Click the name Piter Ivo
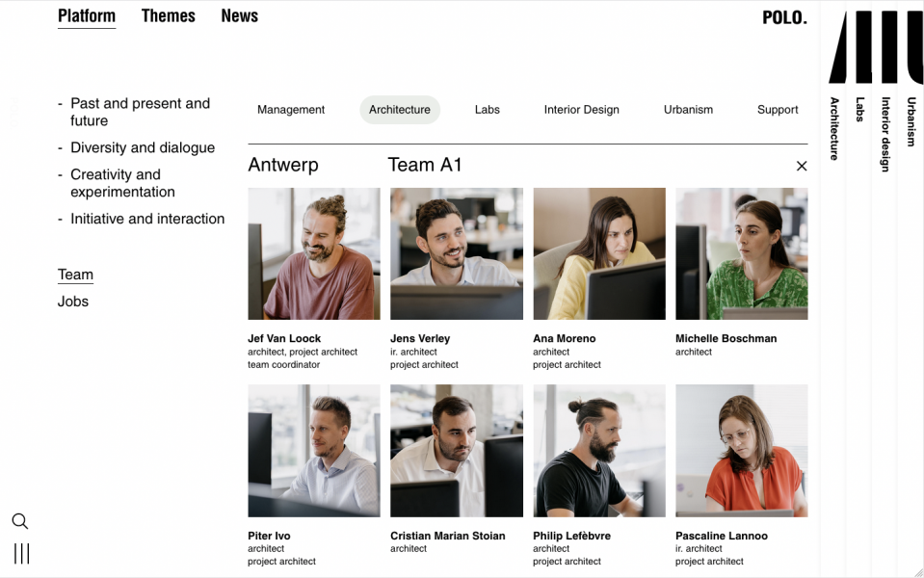This screenshot has width=924, height=578. pyautogui.click(x=270, y=536)
